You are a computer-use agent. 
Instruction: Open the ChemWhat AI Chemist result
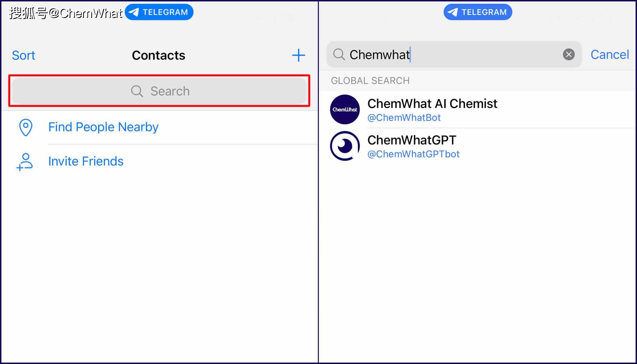[478, 109]
